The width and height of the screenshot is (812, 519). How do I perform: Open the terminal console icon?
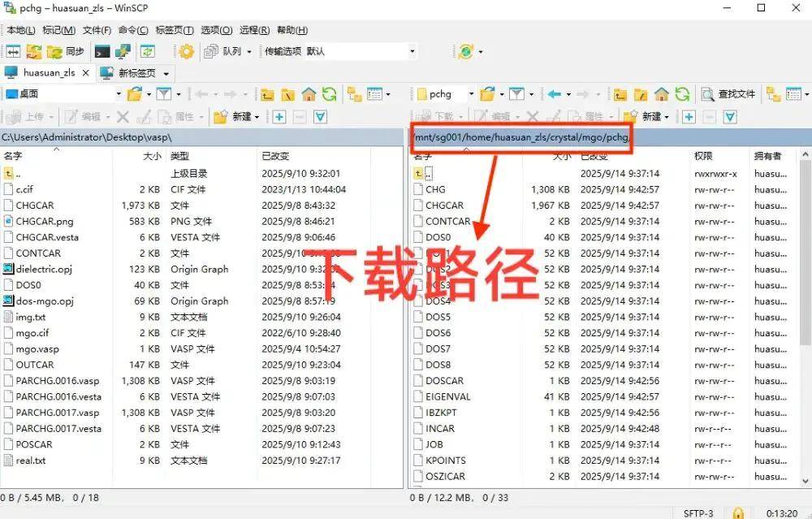pos(102,51)
